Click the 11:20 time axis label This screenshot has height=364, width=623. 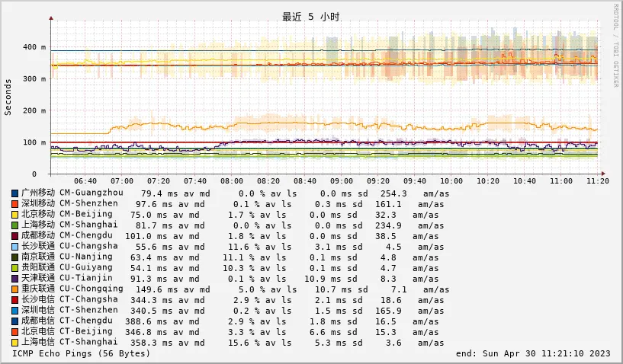click(x=598, y=181)
